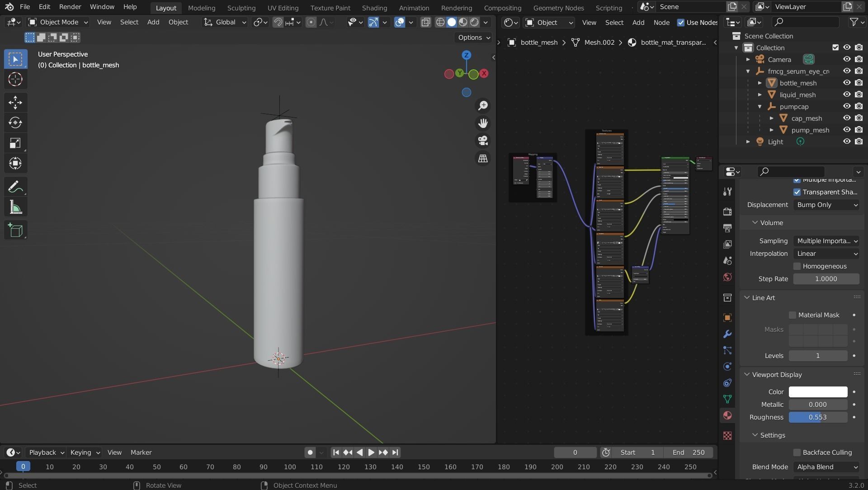Open viewport Options dropdown
868x490 pixels.
click(x=473, y=38)
